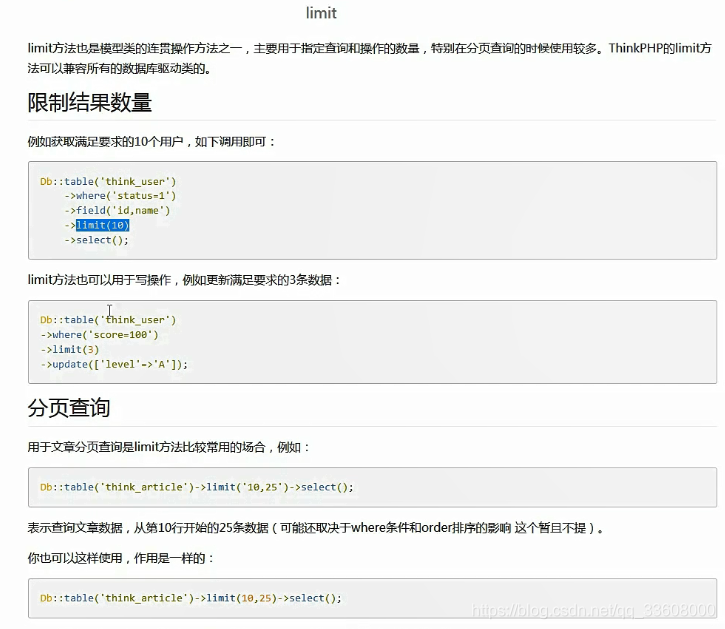Select the heading '限制结果数量'
Viewport: 725px width, 629px height.
coord(90,102)
